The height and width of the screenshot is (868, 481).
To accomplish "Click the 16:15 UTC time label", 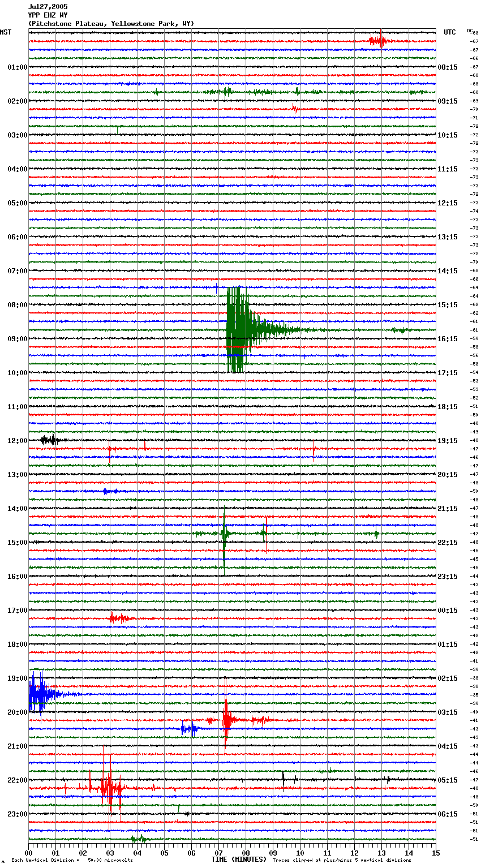I will [448, 339].
